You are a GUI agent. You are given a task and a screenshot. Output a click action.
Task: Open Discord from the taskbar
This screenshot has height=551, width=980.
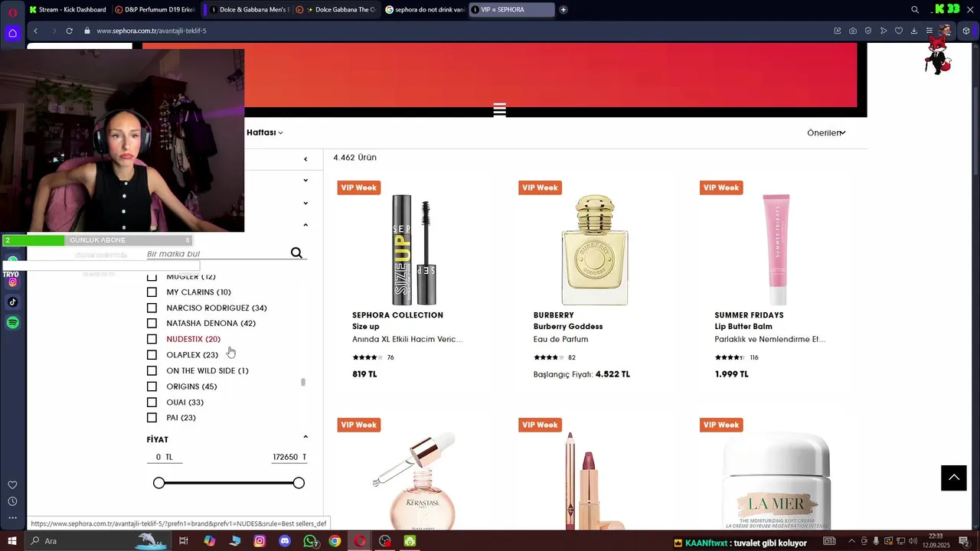coord(285,541)
